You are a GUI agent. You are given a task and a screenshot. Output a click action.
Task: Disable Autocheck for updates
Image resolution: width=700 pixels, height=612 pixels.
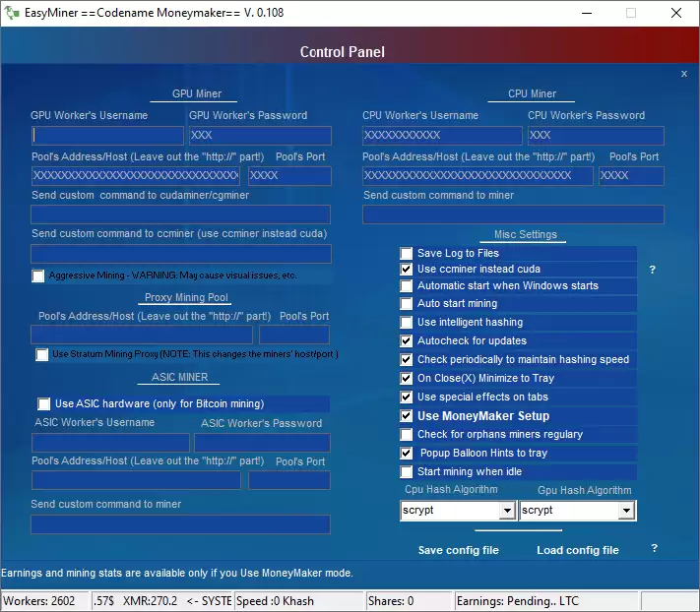(407, 341)
